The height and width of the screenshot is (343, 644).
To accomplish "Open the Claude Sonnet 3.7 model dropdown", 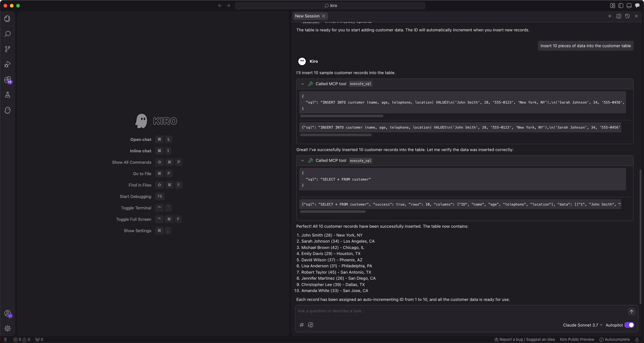I will pos(583,325).
